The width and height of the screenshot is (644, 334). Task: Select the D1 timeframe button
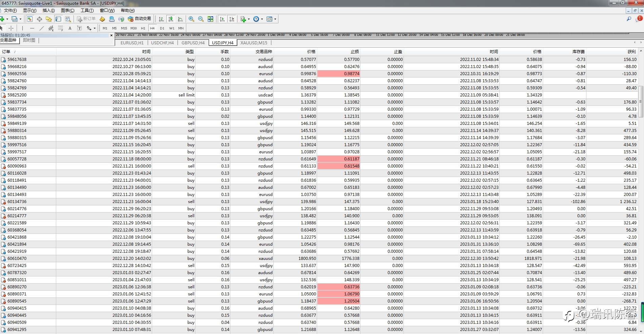162,28
